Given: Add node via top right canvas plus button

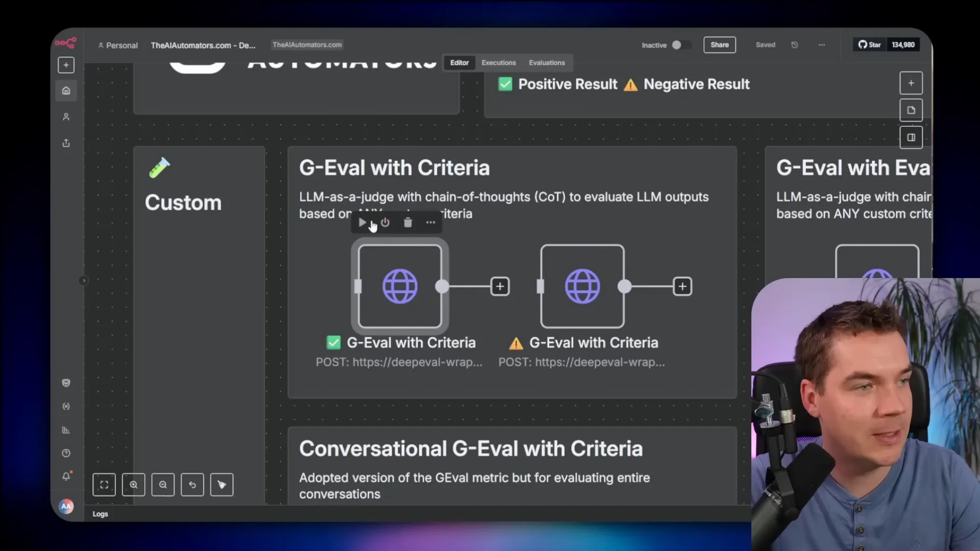Looking at the screenshot, I should [x=911, y=83].
